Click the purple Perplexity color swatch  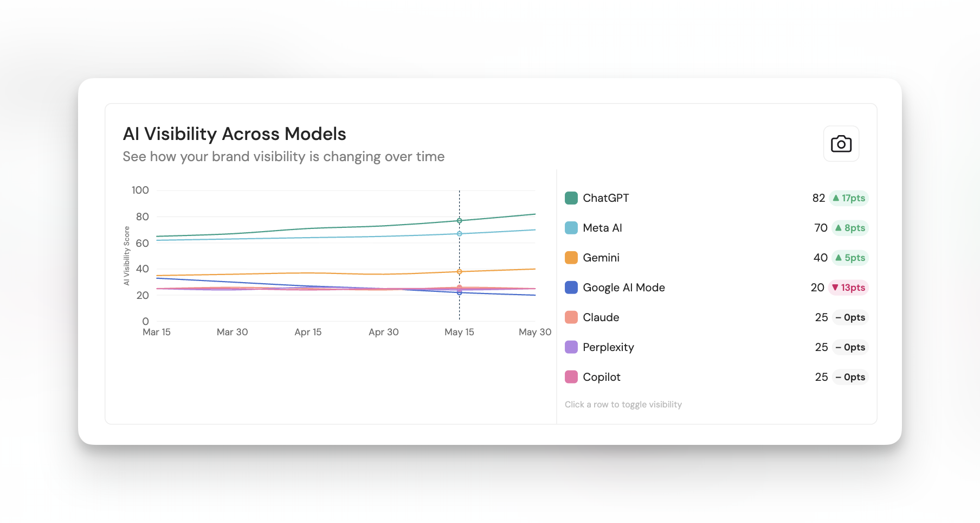(x=571, y=347)
